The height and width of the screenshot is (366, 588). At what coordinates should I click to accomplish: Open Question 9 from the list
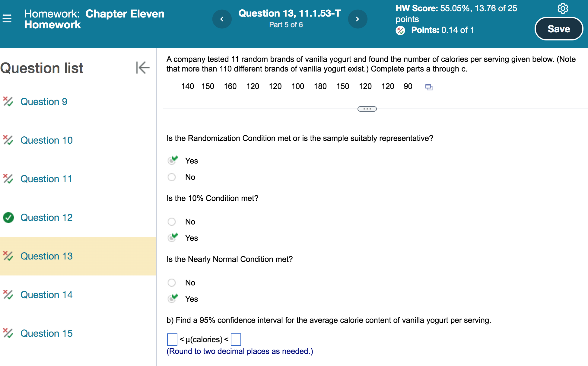[44, 102]
